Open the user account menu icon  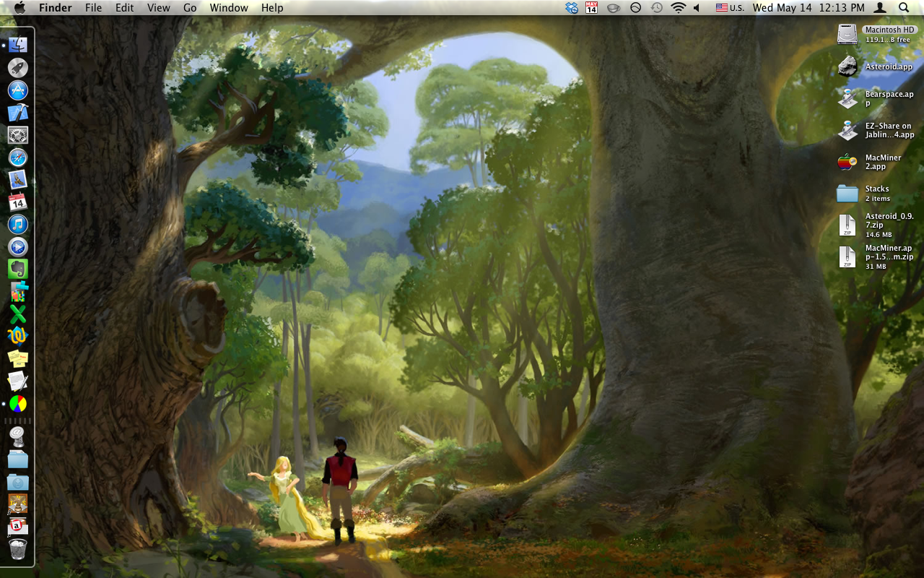(x=880, y=7)
